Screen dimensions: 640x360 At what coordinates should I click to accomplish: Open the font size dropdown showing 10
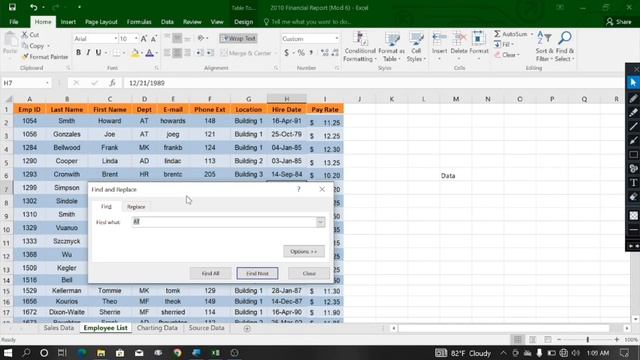(136, 39)
